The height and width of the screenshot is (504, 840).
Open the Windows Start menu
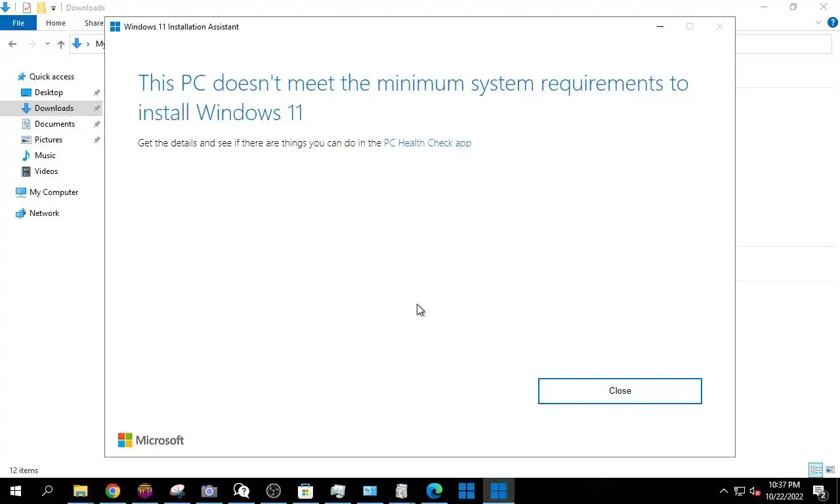[x=16, y=491]
